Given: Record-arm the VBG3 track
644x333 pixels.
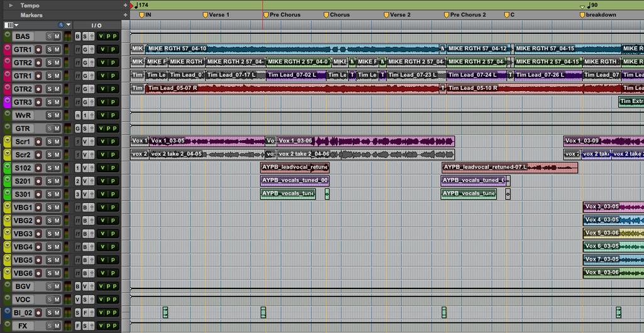Looking at the screenshot, I should coord(38,234).
